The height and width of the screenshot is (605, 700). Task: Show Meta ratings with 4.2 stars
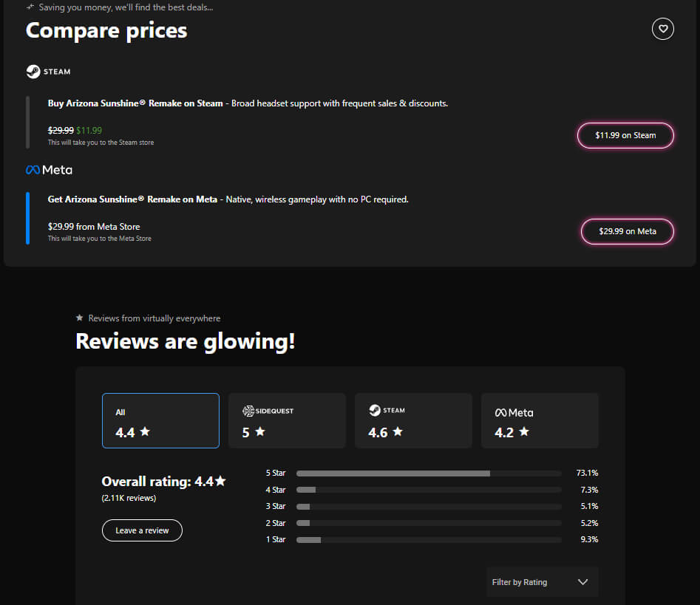point(540,420)
